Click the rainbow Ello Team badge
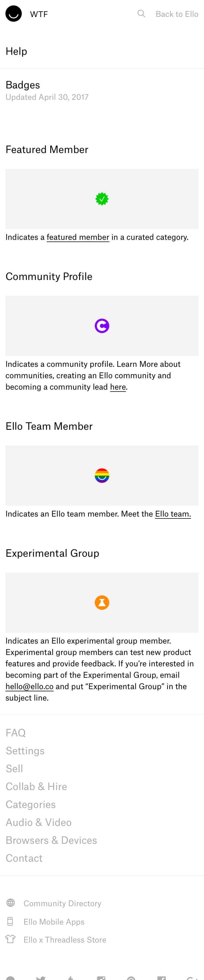The width and height of the screenshot is (204, 980). (x=102, y=475)
